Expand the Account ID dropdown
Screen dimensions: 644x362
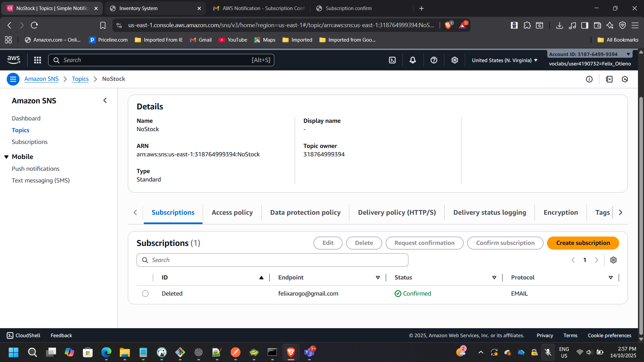(x=628, y=54)
